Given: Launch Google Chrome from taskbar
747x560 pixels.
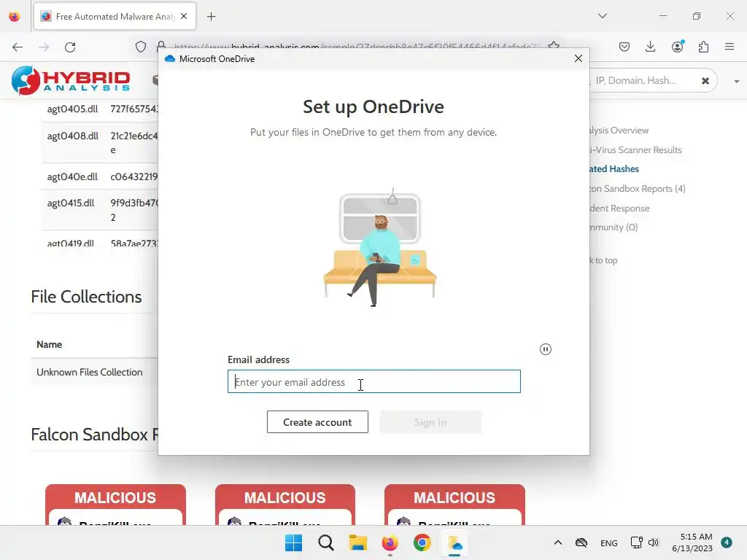Looking at the screenshot, I should 422,542.
